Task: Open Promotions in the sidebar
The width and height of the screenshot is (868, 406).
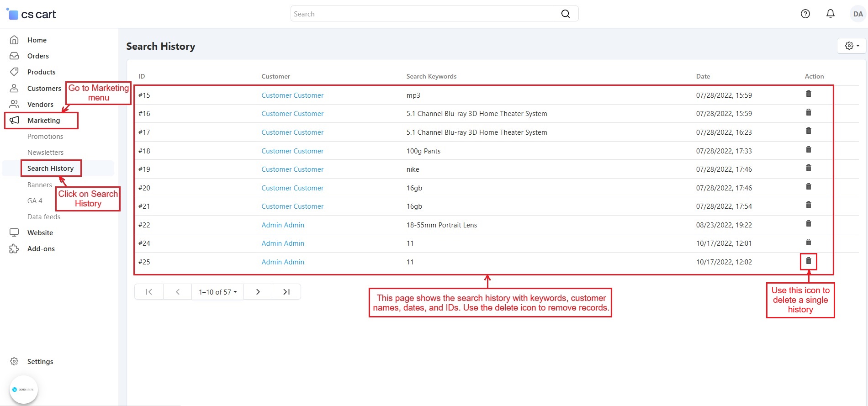Action: pos(45,137)
